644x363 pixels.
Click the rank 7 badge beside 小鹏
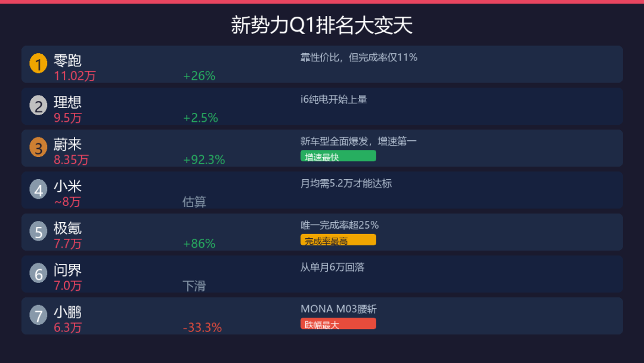38,316
